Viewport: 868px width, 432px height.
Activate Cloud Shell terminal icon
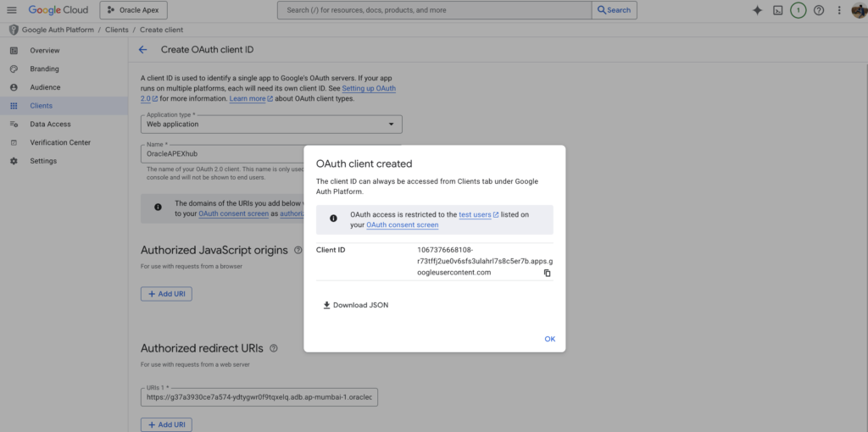(777, 10)
